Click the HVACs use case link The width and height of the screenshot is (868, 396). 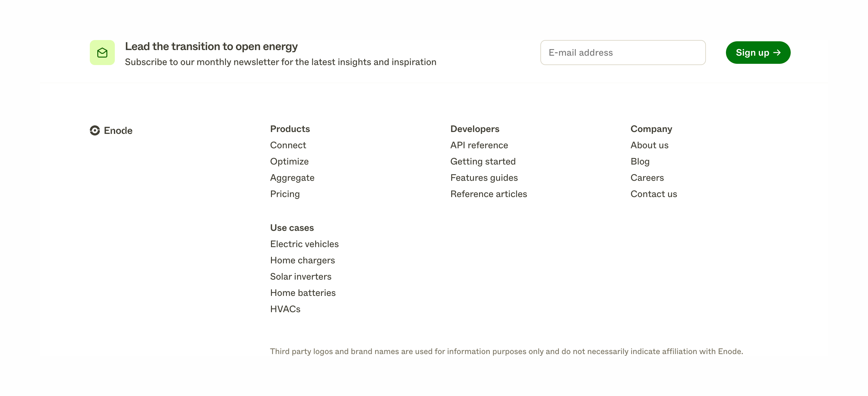tap(285, 309)
